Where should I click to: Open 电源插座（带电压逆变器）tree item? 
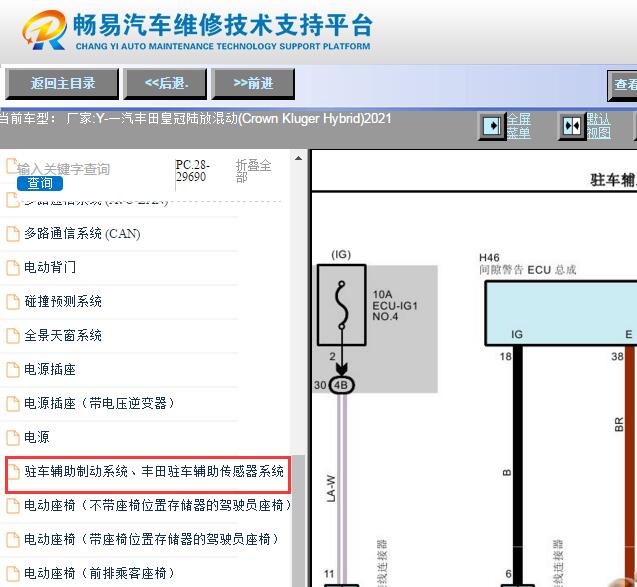point(100,403)
